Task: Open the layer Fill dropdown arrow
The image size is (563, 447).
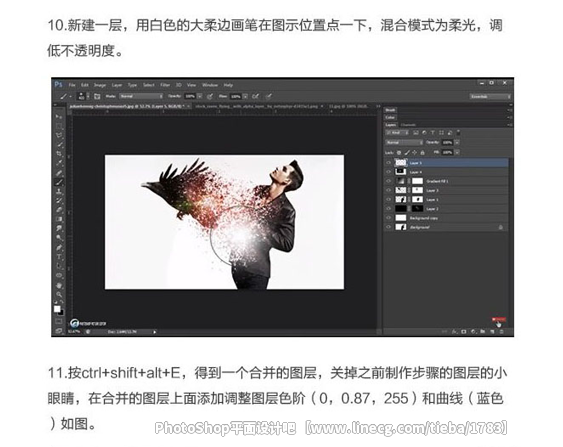Action: click(x=457, y=152)
